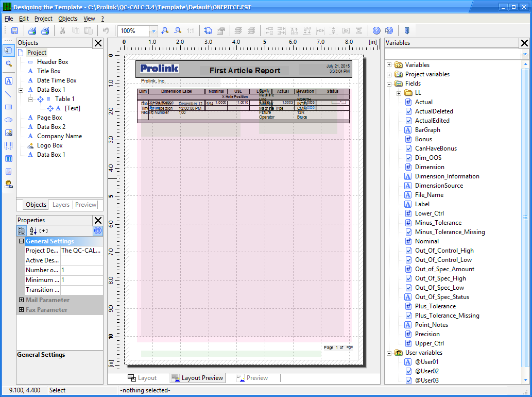Select the Picture insert tool
This screenshot has height=397, width=532.
(x=9, y=133)
